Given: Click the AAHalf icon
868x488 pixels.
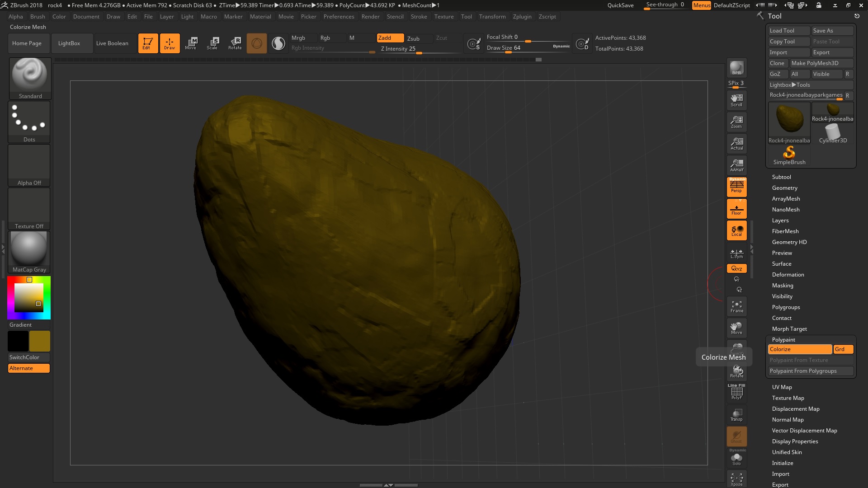Looking at the screenshot, I should pos(736,165).
